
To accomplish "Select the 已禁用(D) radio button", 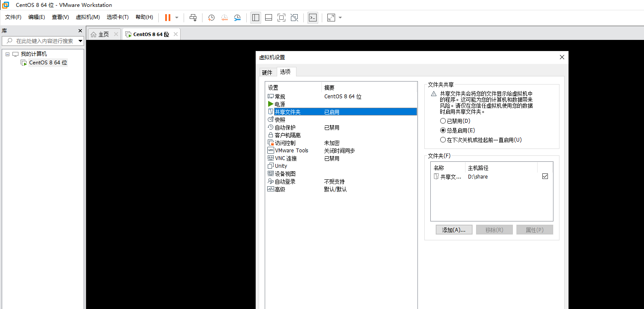I will pos(443,121).
